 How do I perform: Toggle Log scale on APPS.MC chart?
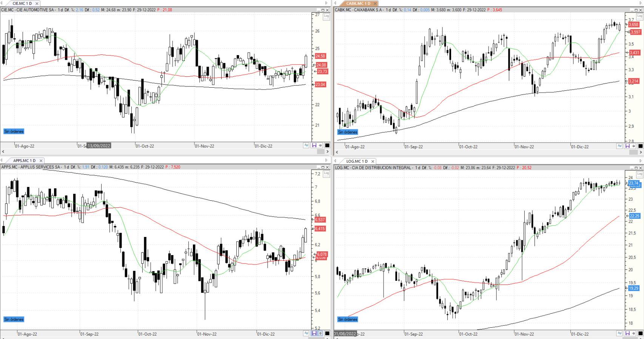327,173
